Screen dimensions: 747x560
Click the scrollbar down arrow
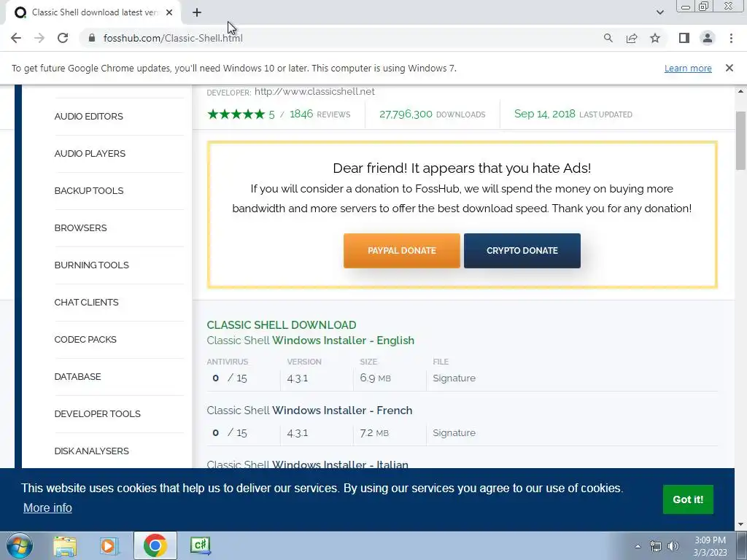740,525
